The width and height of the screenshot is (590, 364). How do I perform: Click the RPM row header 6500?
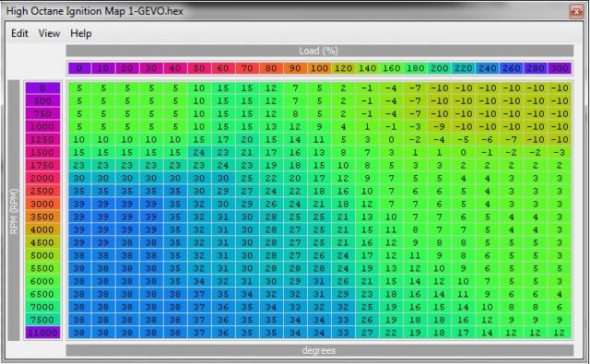42,294
